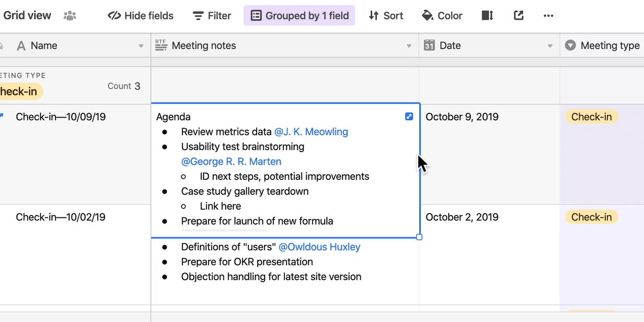Open the Date column dropdown arrow
Viewport: 644px width, 322px height.
[x=550, y=46]
